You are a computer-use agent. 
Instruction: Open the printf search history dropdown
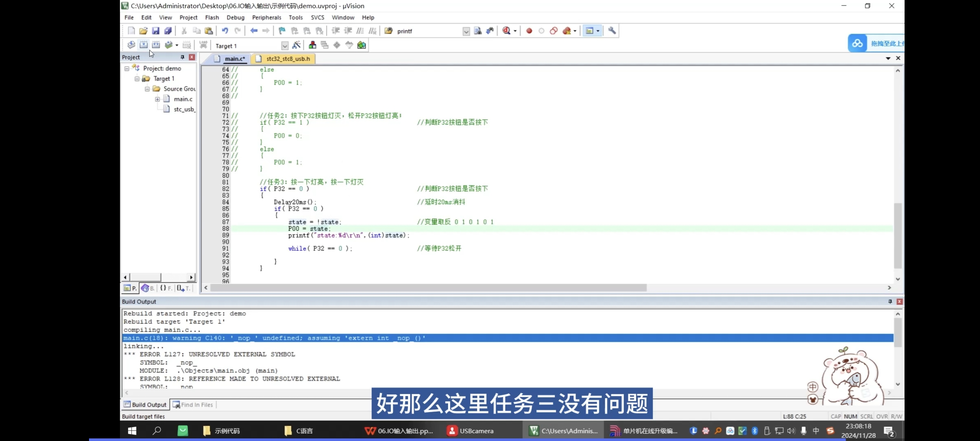pyautogui.click(x=466, y=31)
